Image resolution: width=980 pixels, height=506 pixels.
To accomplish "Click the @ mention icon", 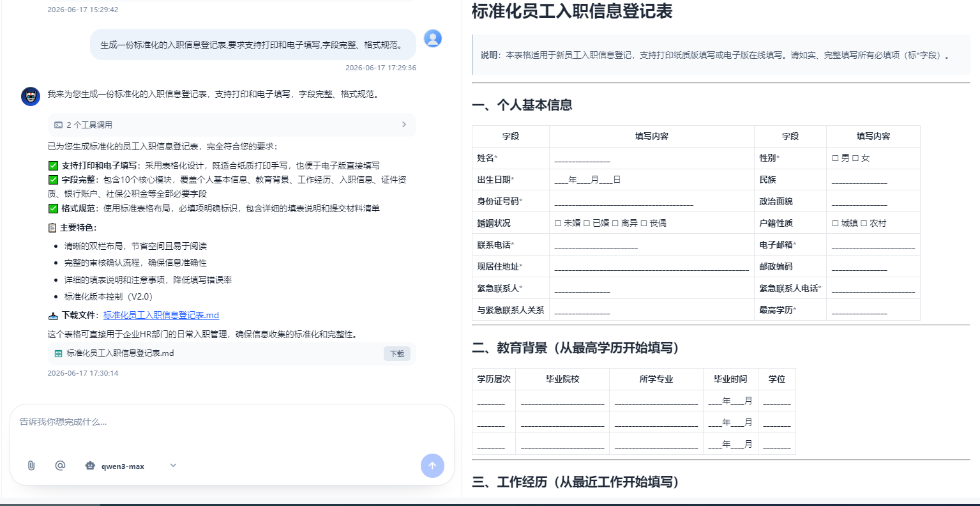I will (60, 466).
